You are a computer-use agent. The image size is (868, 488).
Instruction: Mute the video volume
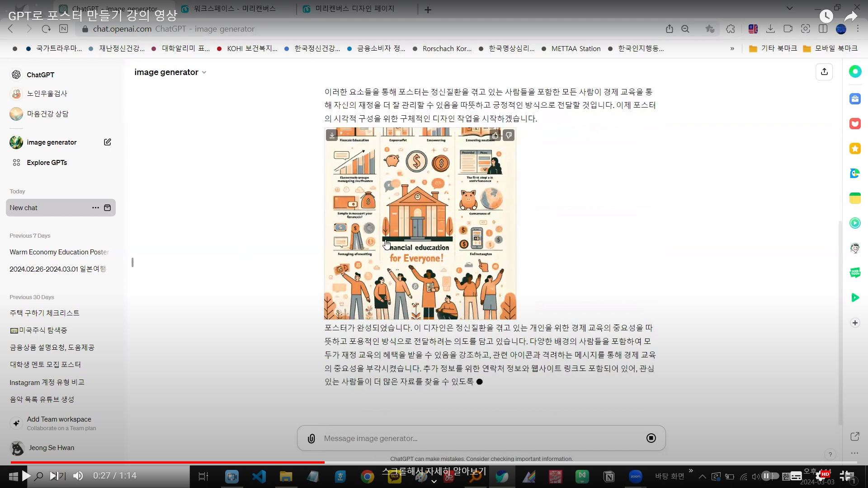click(78, 476)
